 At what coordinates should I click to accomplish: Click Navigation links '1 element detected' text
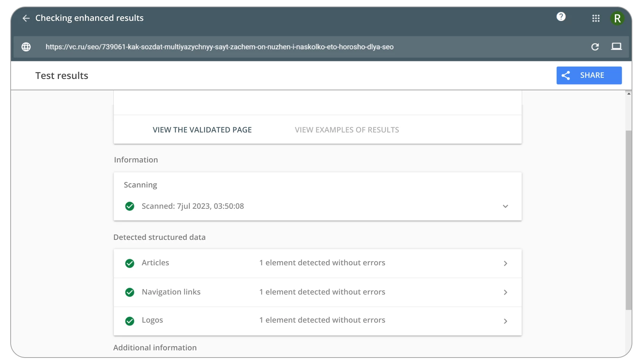[x=322, y=292]
